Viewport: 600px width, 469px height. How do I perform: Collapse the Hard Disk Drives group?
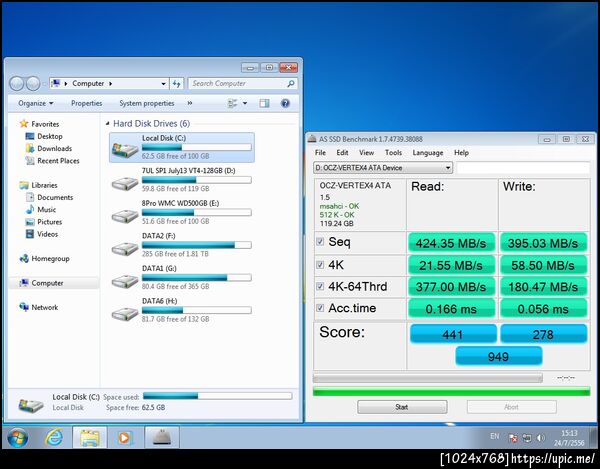pos(108,124)
